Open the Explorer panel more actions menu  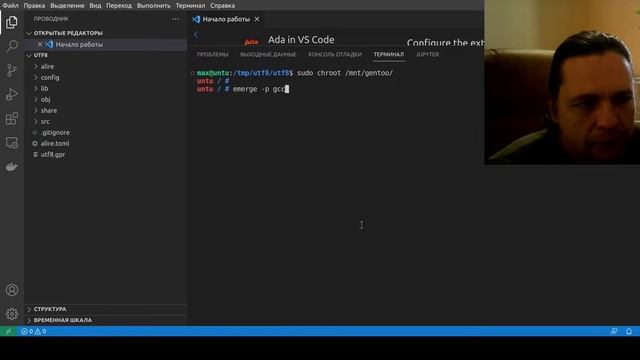[x=175, y=19]
